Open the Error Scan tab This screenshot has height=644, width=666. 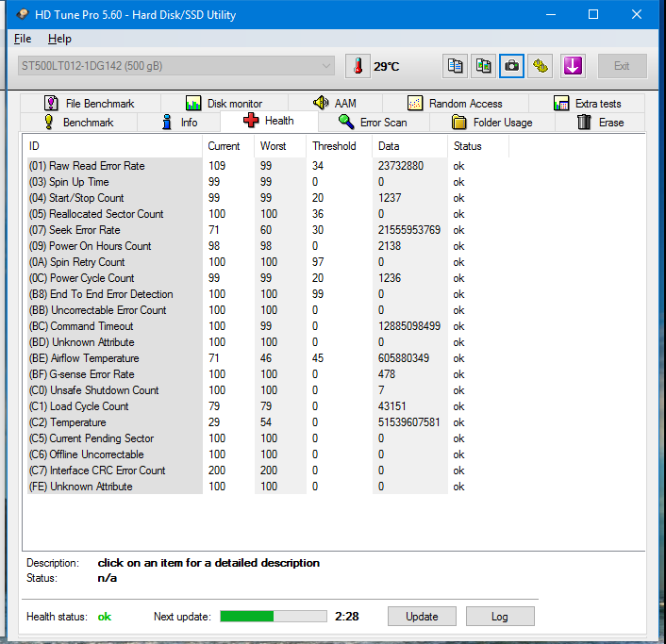pyautogui.click(x=374, y=123)
